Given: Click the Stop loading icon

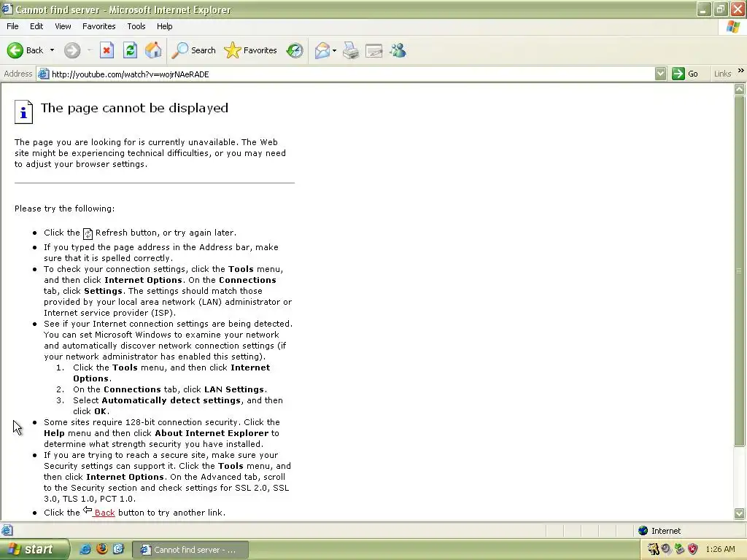Looking at the screenshot, I should point(107,50).
